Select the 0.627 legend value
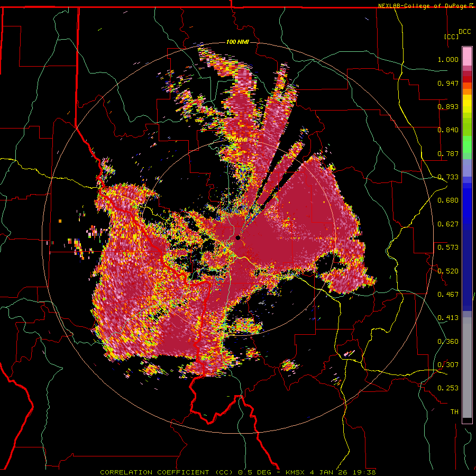This screenshot has height=476, width=476. [448, 224]
